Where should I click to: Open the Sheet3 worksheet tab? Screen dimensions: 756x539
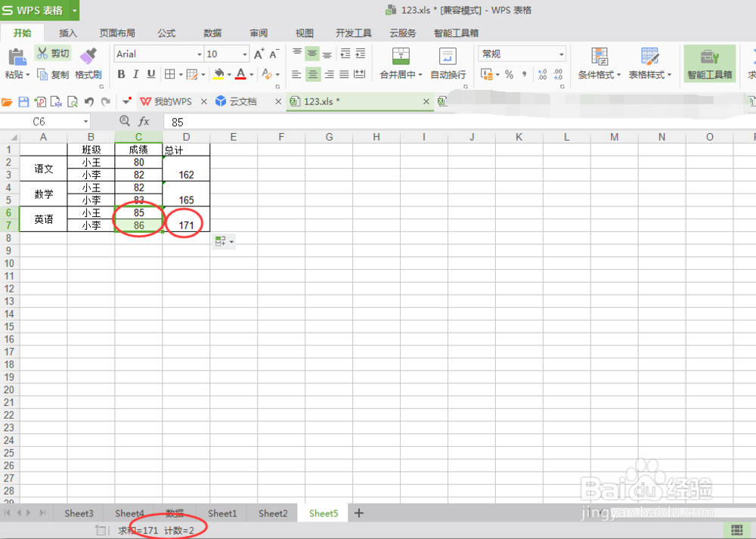click(79, 513)
